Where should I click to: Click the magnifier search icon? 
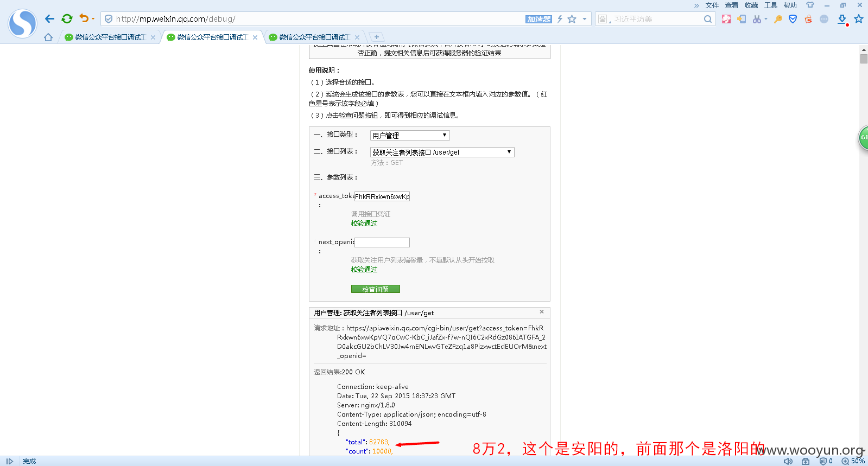click(708, 19)
